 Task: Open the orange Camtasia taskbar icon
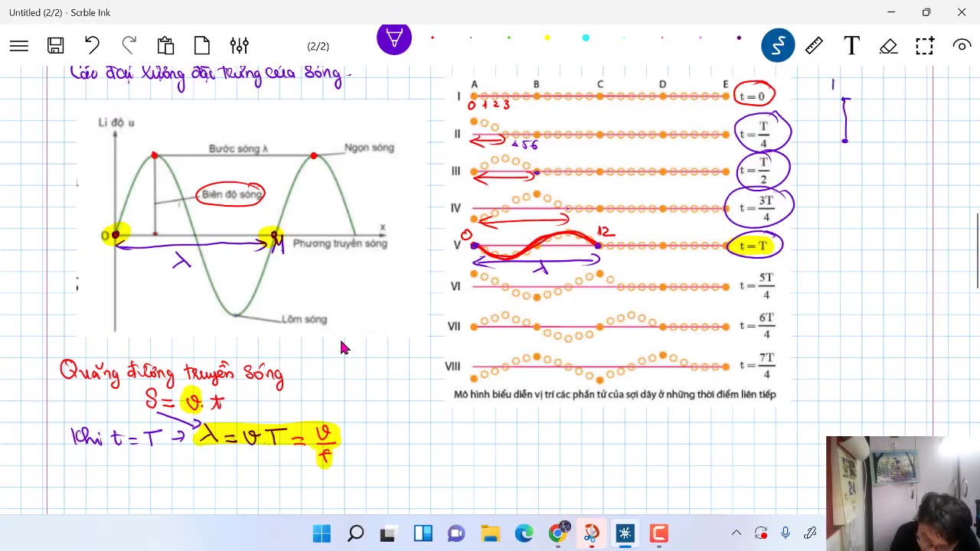(658, 533)
